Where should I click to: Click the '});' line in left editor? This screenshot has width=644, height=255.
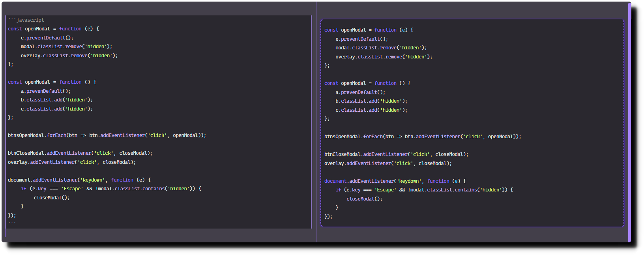coord(12,216)
